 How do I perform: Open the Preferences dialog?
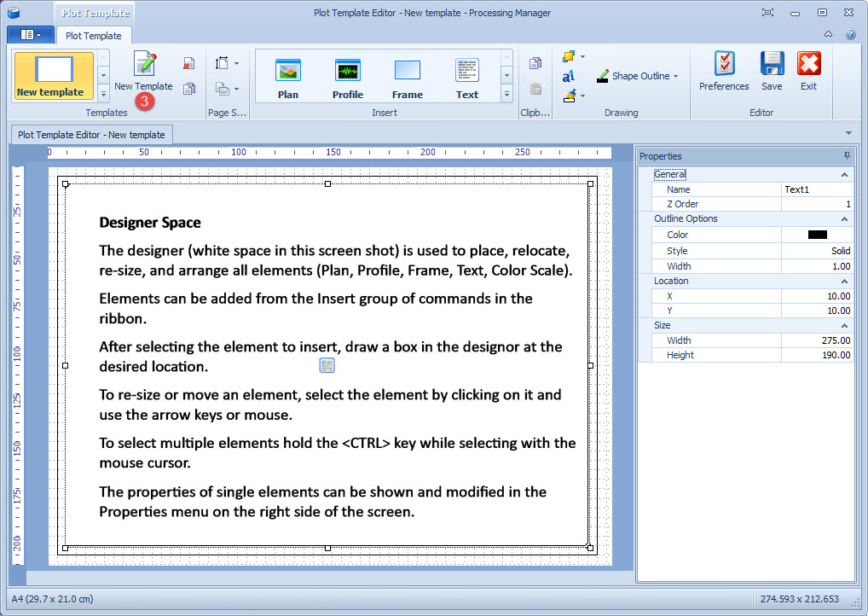[724, 71]
